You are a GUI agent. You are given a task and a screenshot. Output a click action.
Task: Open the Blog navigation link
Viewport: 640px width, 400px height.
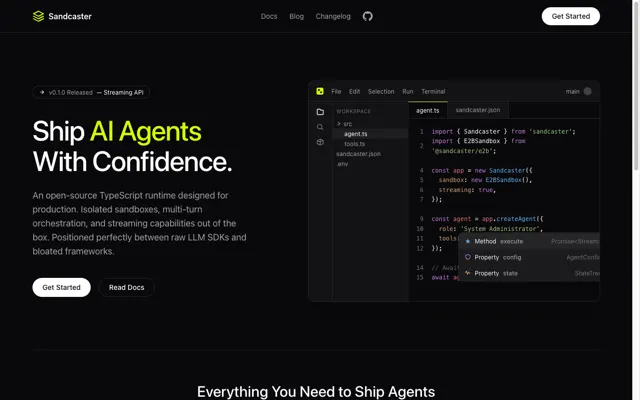tap(296, 16)
